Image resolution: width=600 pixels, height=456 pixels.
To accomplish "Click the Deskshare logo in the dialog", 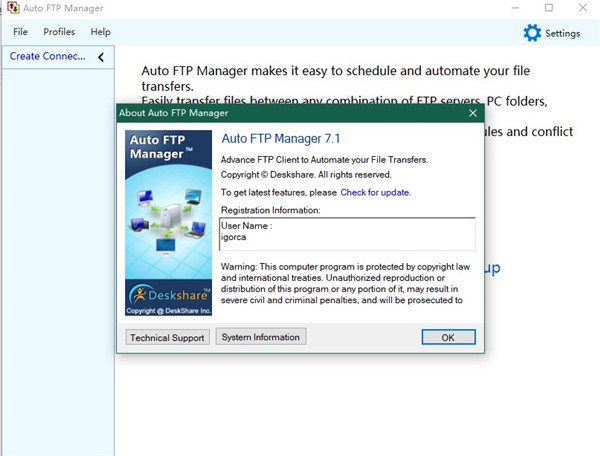I will tap(169, 295).
